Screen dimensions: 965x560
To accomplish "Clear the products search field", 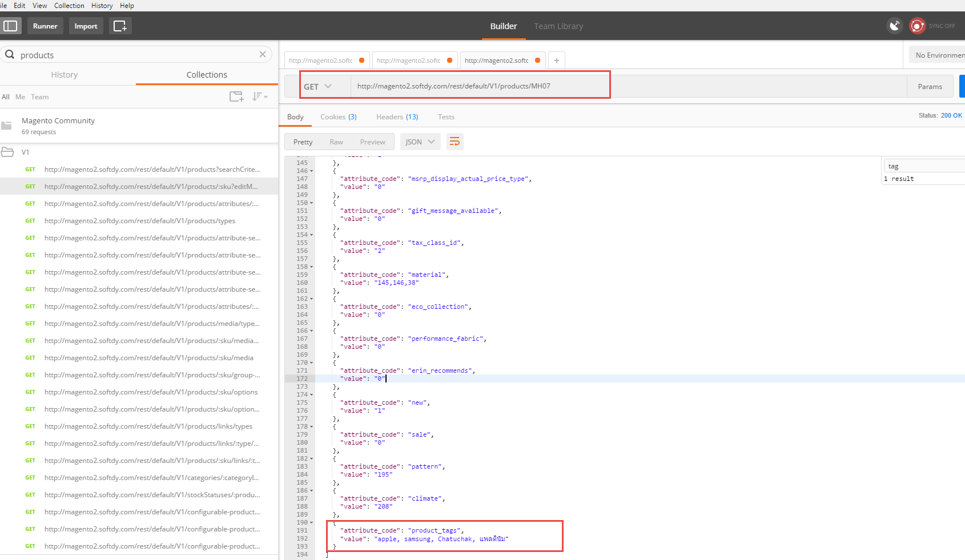I will (263, 54).
